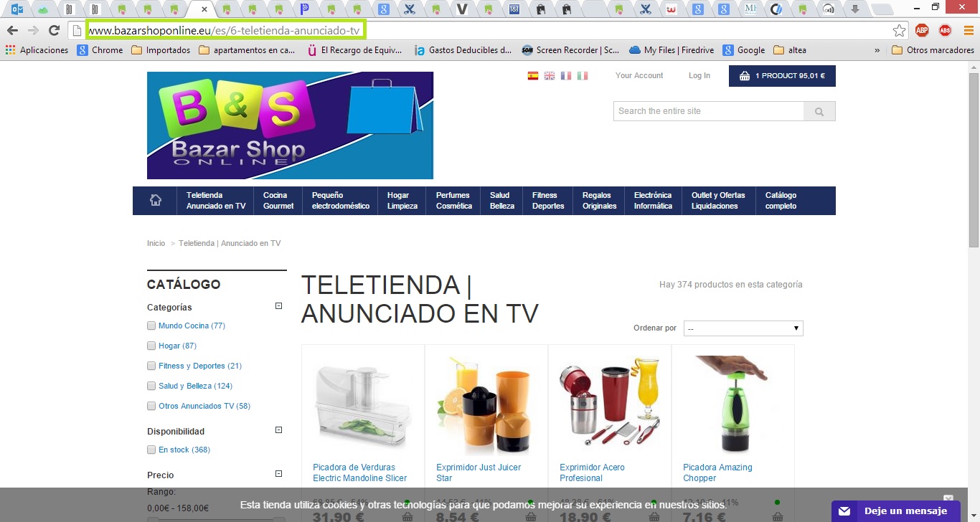Go to the store home icon in navbar
Screen dimensions: 980x522
point(156,200)
